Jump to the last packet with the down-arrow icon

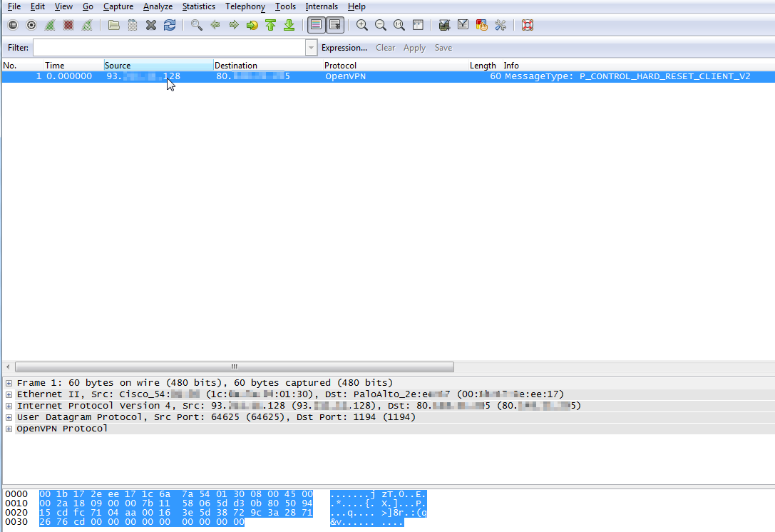coord(289,25)
